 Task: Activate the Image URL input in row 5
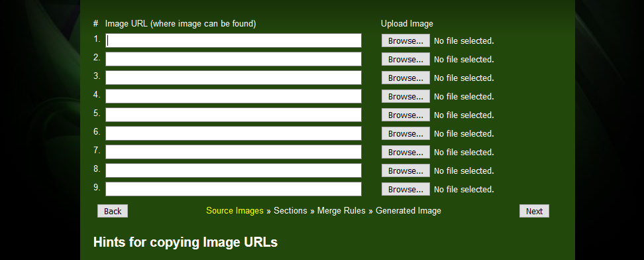coord(233,115)
